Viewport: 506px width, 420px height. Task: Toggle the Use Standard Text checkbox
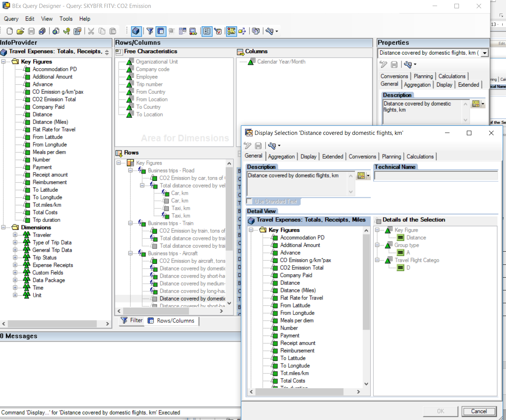[249, 202]
